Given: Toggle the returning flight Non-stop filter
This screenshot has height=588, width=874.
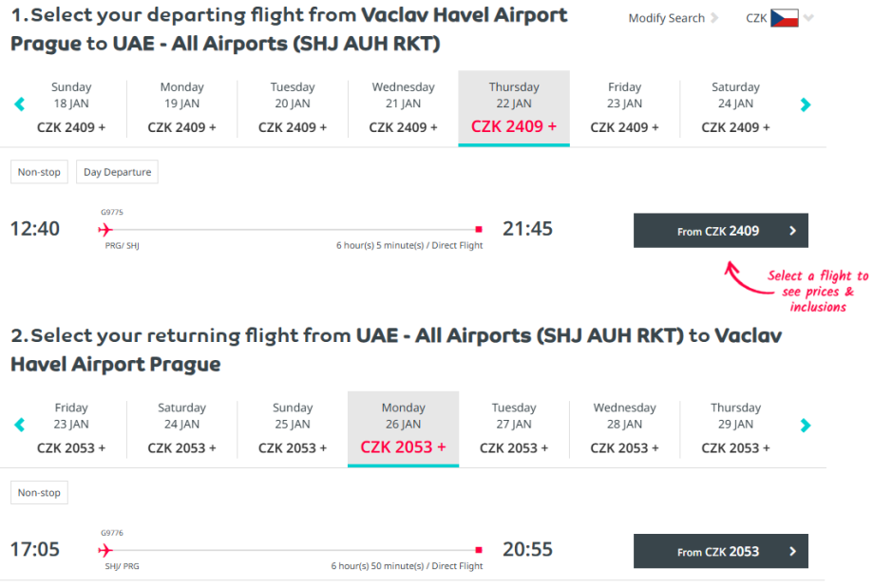Looking at the screenshot, I should (39, 493).
